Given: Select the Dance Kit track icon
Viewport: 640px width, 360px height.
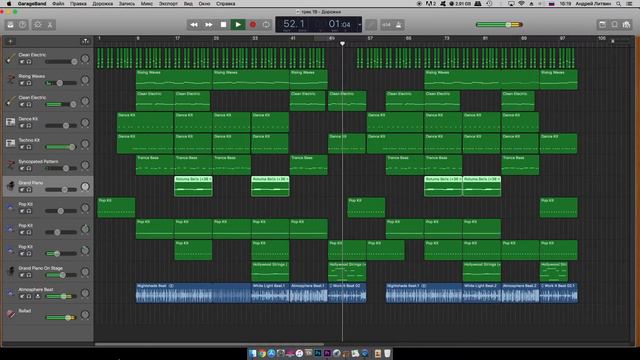Looking at the screenshot, I should (11, 122).
